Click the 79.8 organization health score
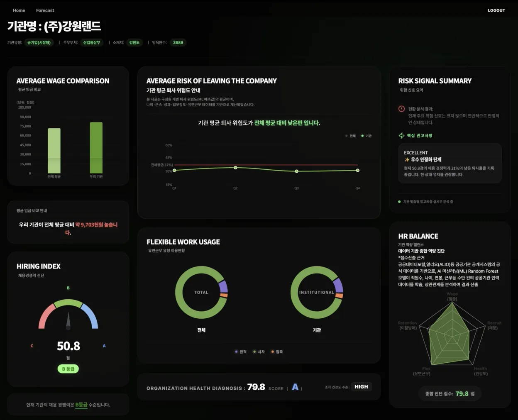The image size is (518, 420). [256, 387]
